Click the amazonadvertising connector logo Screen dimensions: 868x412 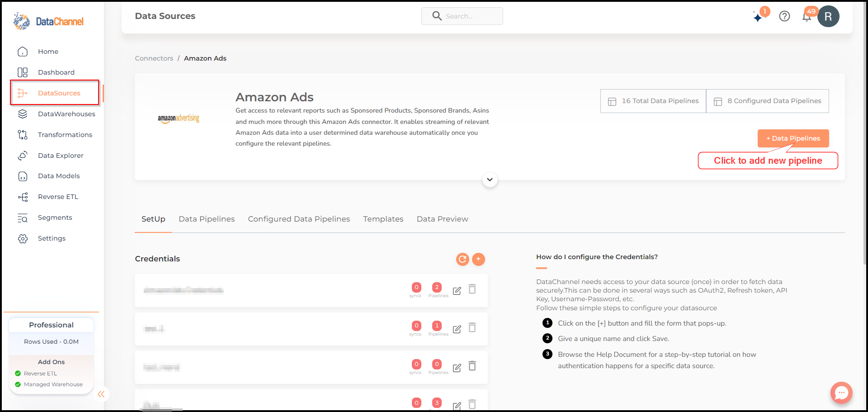(179, 118)
